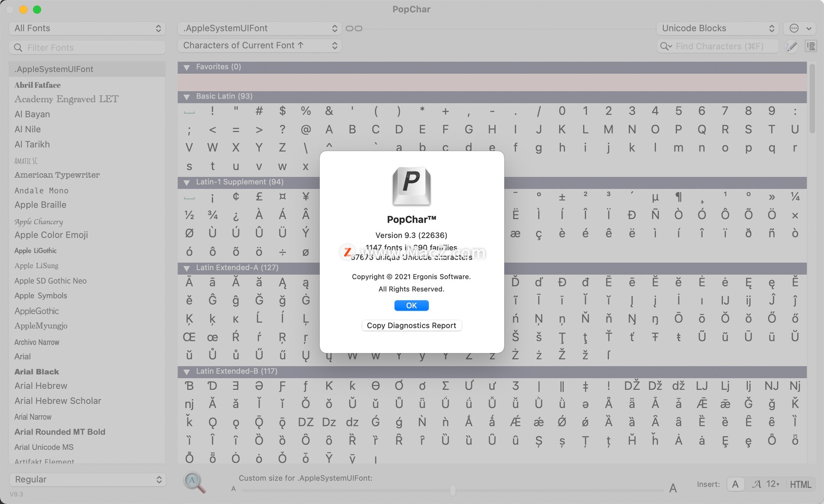
Task: Click the @ character
Action: click(x=306, y=130)
